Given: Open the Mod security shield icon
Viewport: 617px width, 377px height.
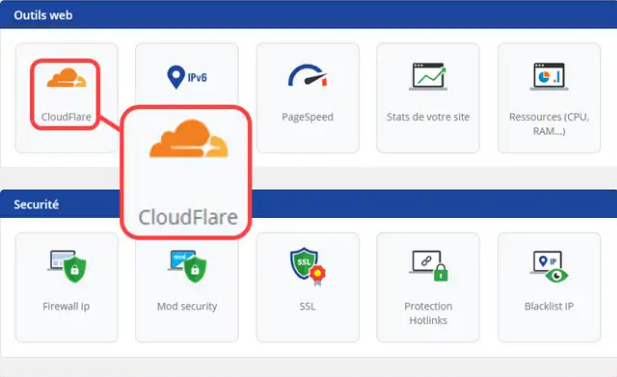Looking at the screenshot, I should tap(187, 266).
